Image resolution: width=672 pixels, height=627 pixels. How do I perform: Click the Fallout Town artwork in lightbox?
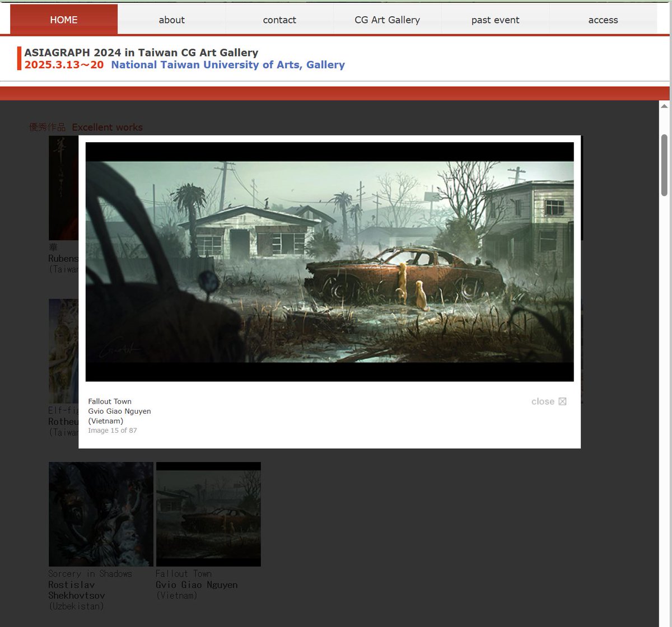(329, 261)
